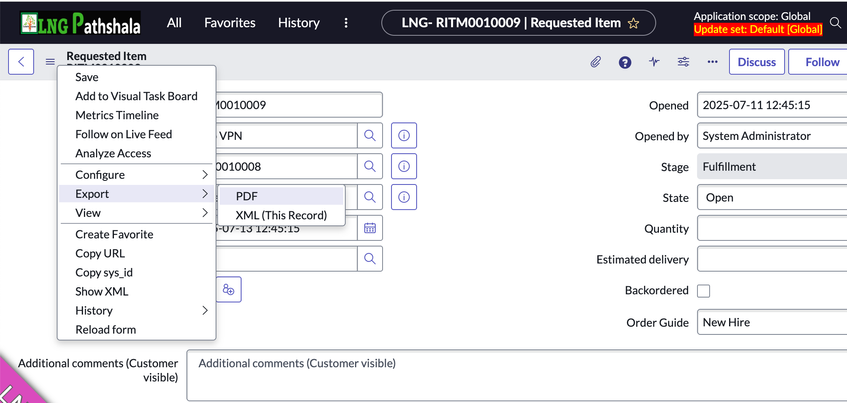Click the Application scope: Global text

coord(752,16)
